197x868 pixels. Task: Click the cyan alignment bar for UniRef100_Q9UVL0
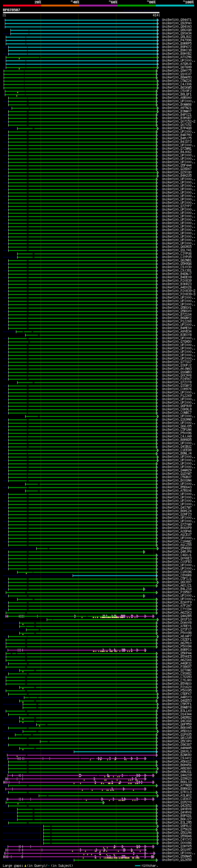click(x=115, y=751)
